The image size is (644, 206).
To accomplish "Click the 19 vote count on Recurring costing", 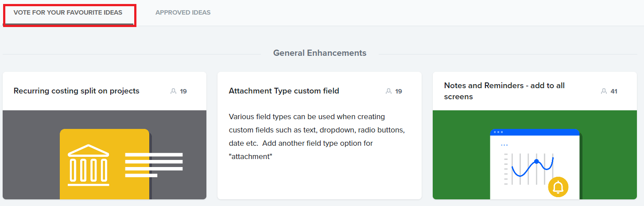I will tap(183, 91).
